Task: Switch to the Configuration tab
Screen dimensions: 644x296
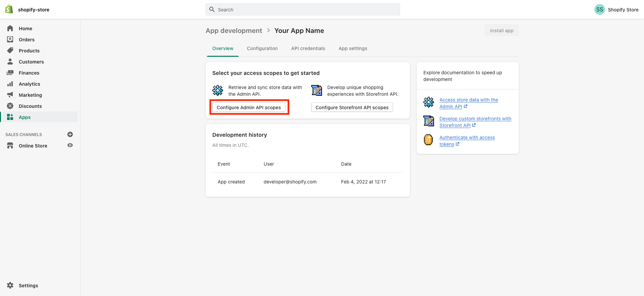Action: pyautogui.click(x=262, y=48)
